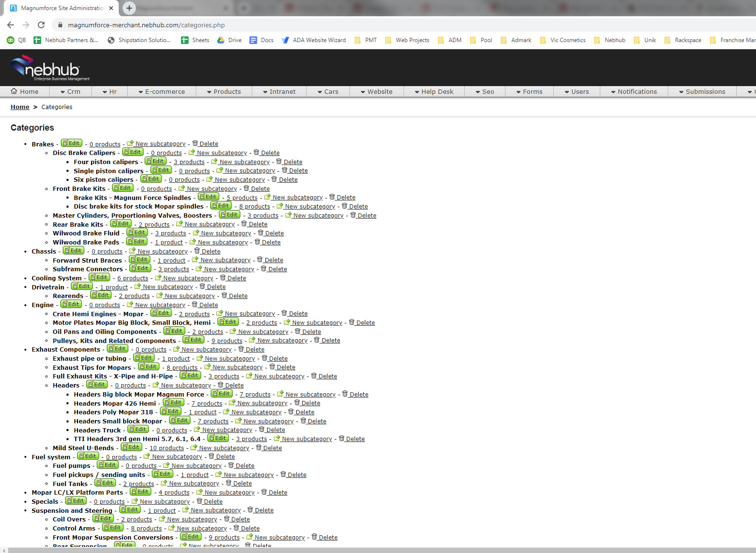Delete TTI Headers 3rd gen Hemi

point(352,439)
